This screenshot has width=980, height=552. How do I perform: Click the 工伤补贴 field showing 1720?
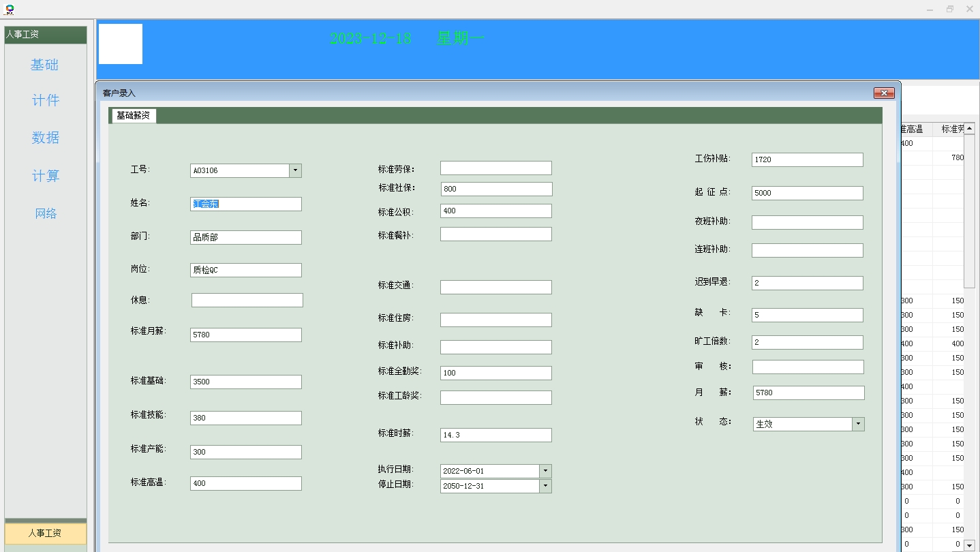pos(807,159)
